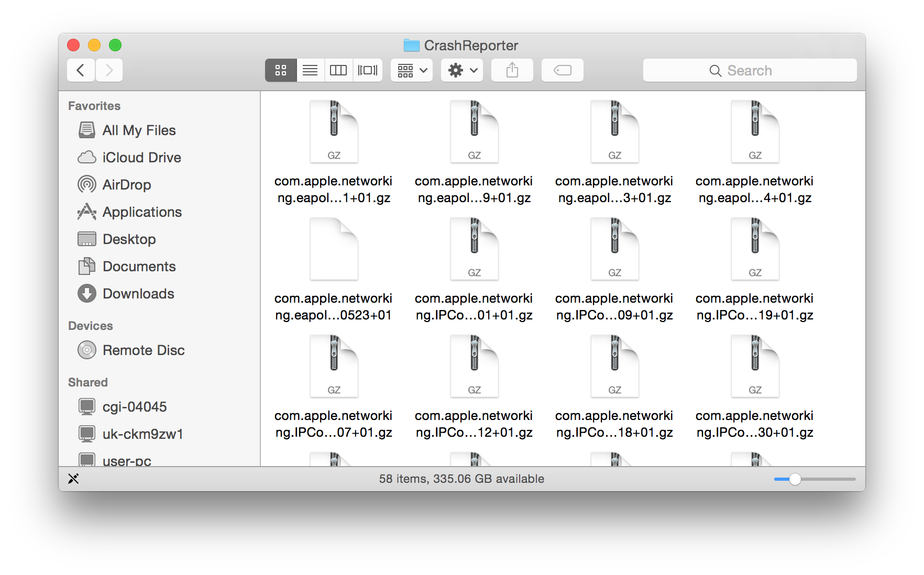Open AirDrop from the sidebar

click(159, 184)
